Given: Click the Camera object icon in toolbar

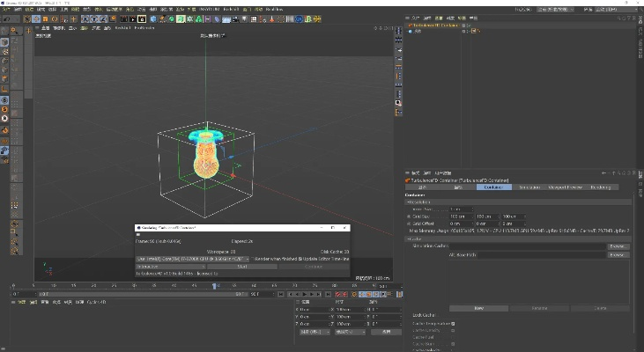Looking at the screenshot, I should coord(236,18).
